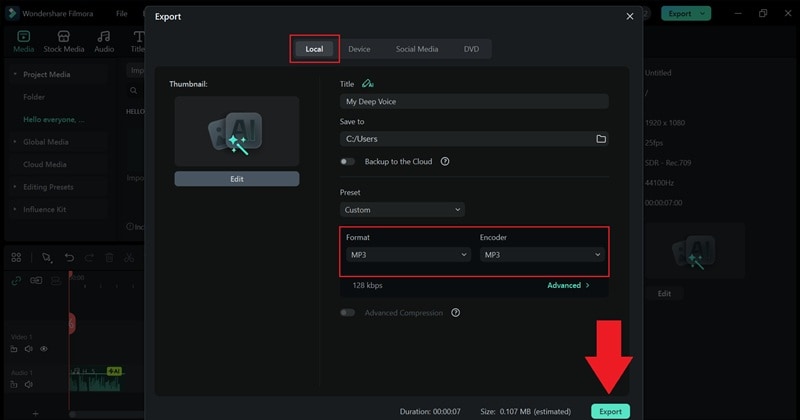800x420 pixels.
Task: Switch to the Social Media tab
Action: pos(417,49)
